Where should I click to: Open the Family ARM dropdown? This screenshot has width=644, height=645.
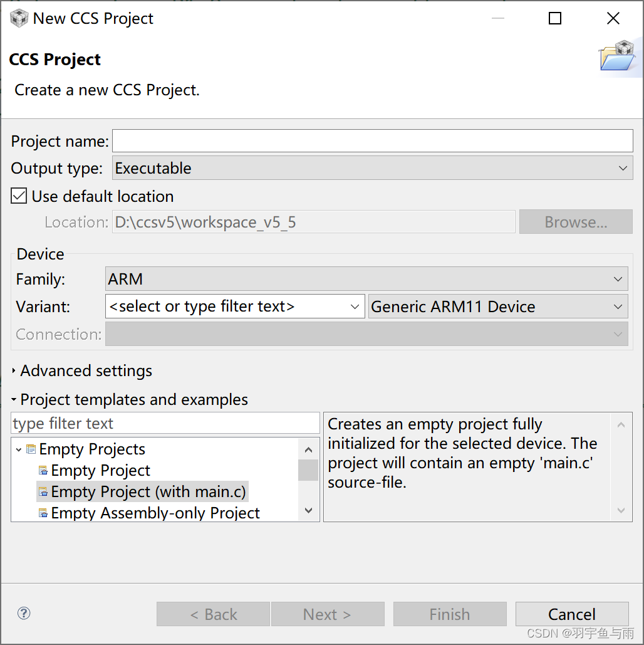pyautogui.click(x=366, y=279)
